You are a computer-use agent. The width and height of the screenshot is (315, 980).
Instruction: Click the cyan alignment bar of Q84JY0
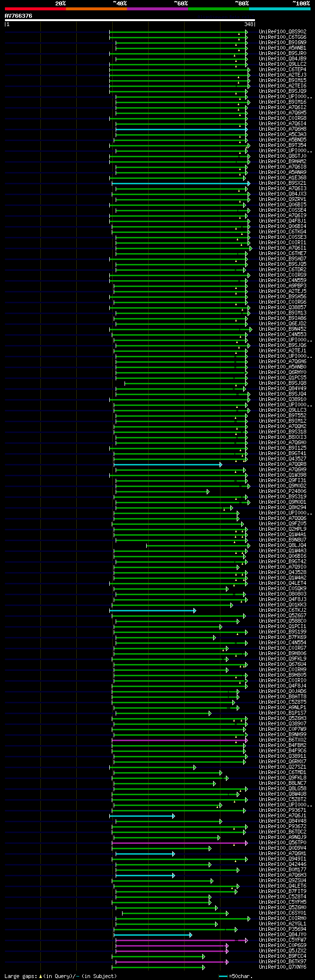click(x=153, y=934)
